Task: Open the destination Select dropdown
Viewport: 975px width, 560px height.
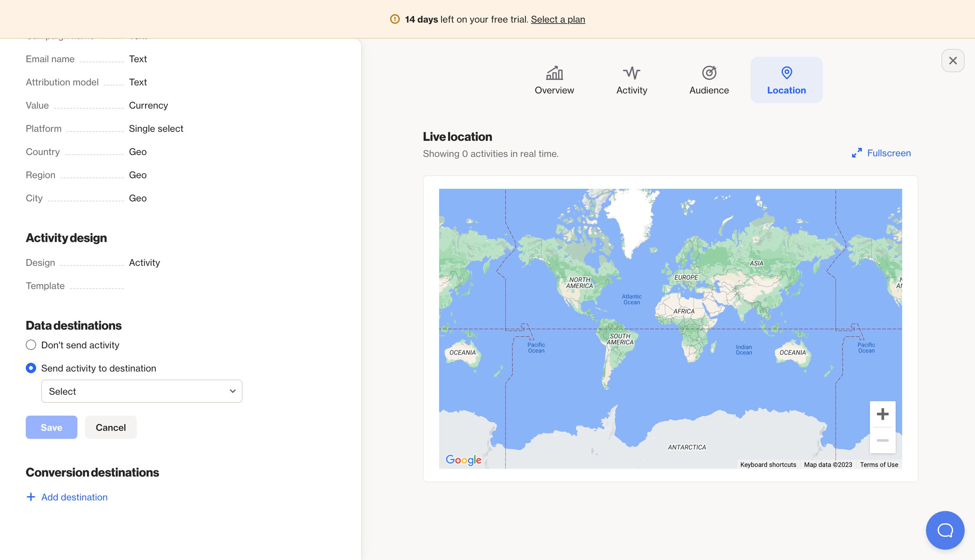Action: pos(142,391)
